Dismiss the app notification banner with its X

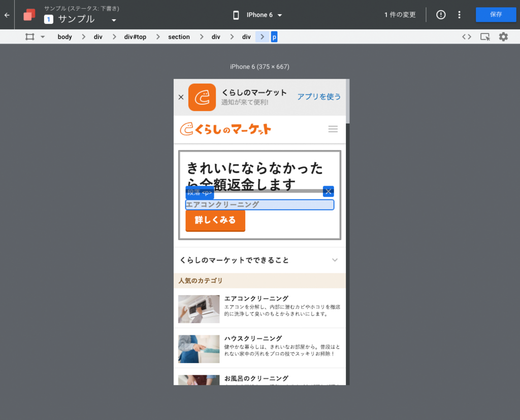click(x=181, y=97)
